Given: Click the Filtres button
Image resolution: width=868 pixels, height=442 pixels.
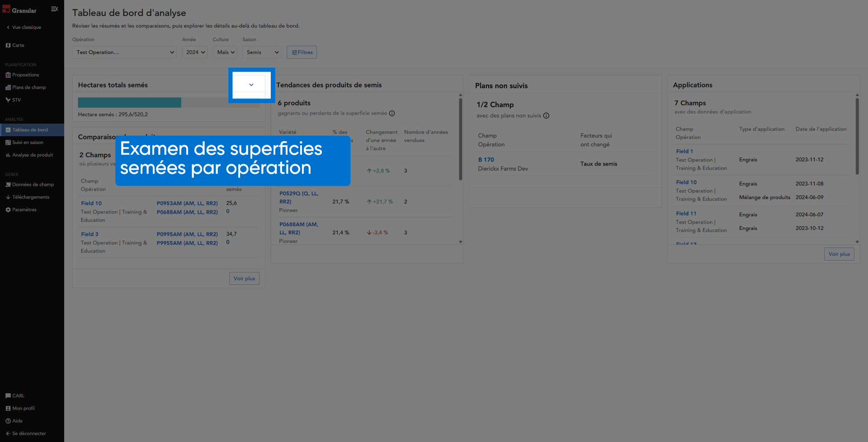Looking at the screenshot, I should (x=302, y=52).
